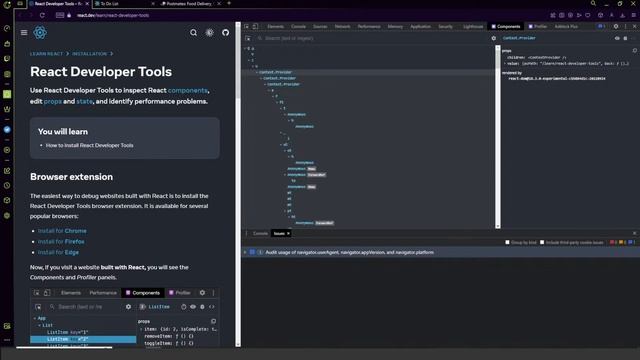Open site search with magnifier icon
The width and height of the screenshot is (640, 360).
[193, 33]
